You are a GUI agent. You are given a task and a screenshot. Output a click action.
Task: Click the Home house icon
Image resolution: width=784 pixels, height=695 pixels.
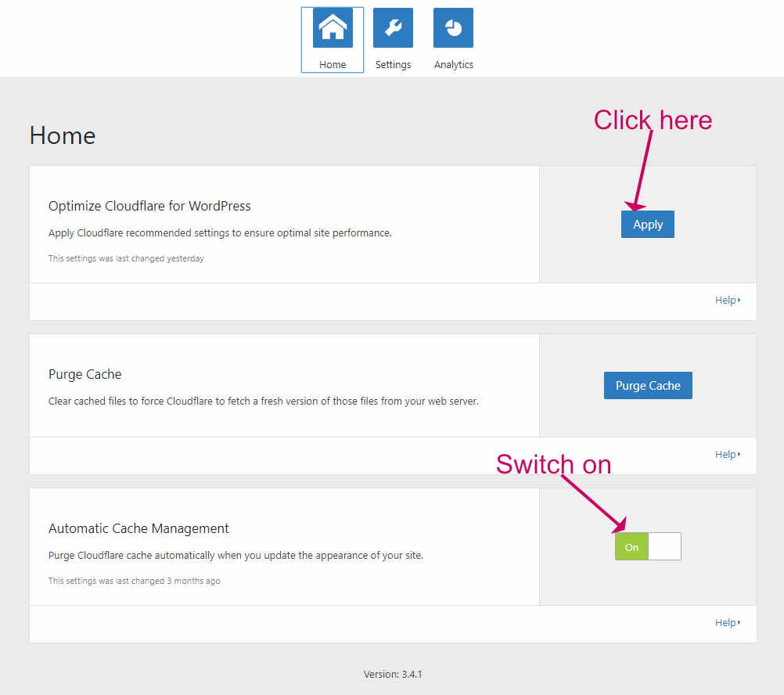[x=333, y=28]
